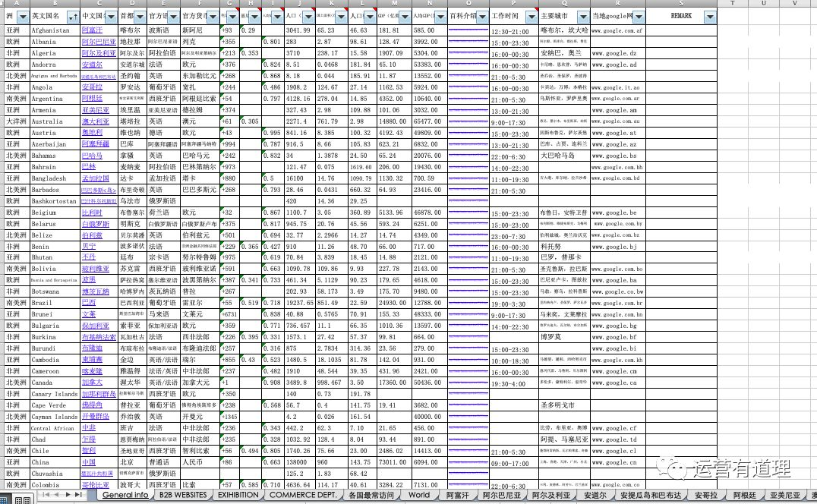Image resolution: width=817 pixels, height=504 pixels.
Task: Select the World sheet tab
Action: [419, 495]
